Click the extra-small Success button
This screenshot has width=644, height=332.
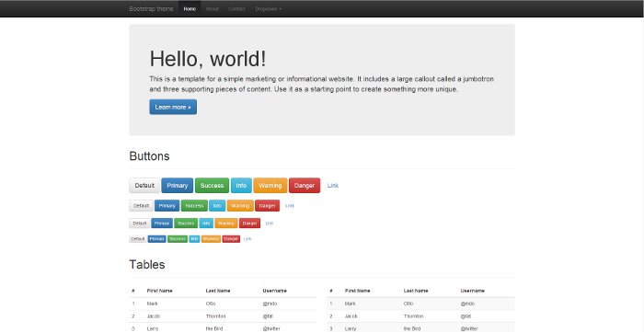pos(178,239)
